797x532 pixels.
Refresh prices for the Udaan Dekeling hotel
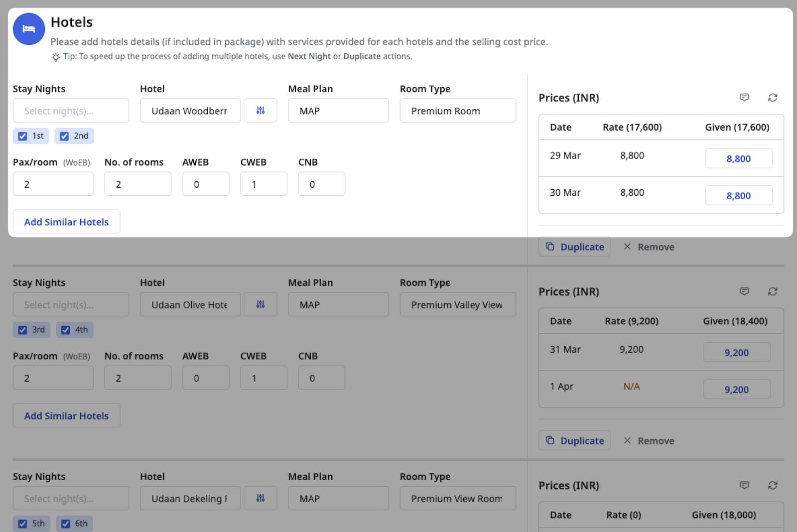tap(772, 485)
